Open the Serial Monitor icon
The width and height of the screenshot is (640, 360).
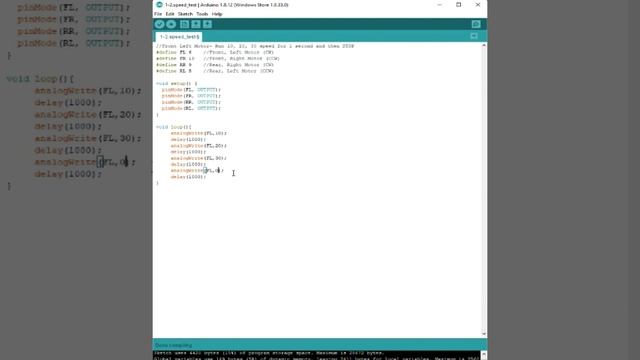(x=476, y=24)
